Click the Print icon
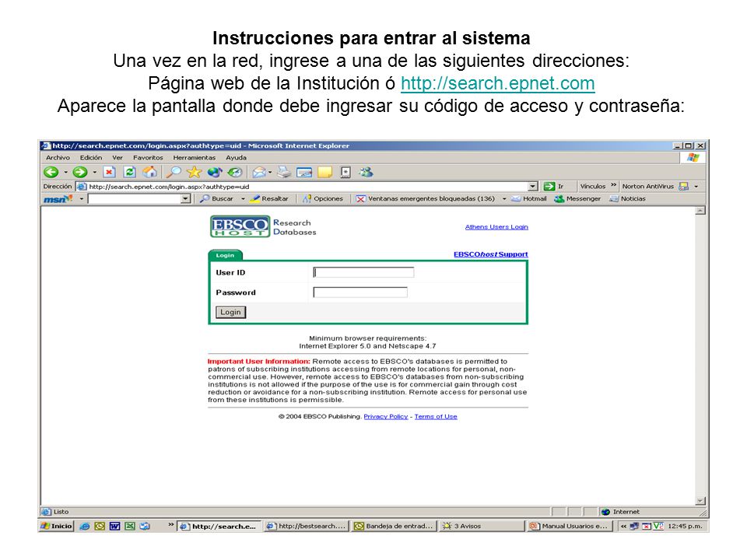 284,172
